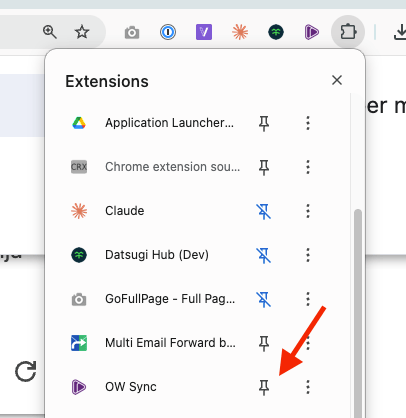Pin Chrome extension source viewer

(264, 167)
